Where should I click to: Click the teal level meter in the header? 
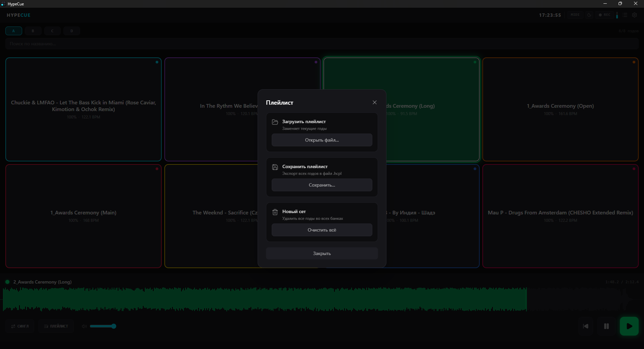(617, 15)
